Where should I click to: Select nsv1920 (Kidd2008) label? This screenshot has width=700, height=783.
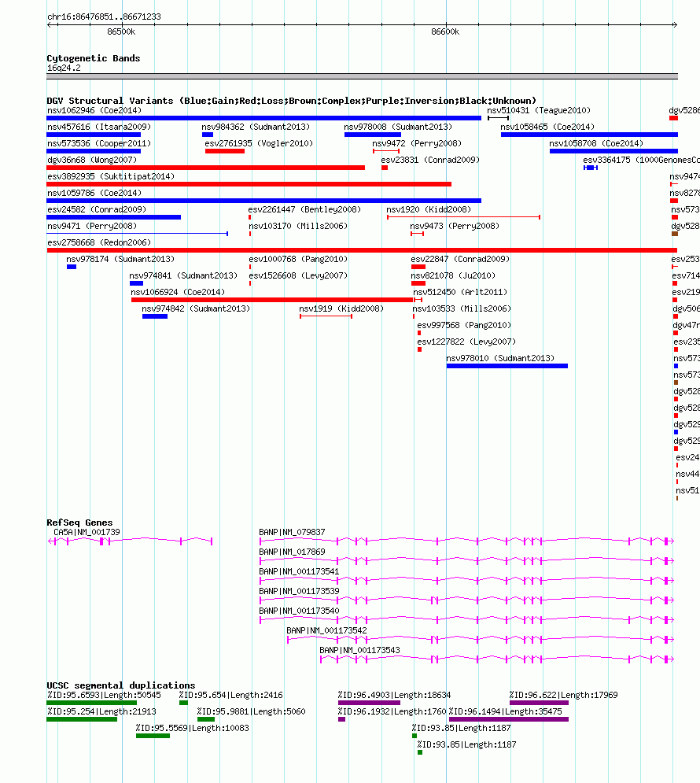[x=429, y=209]
